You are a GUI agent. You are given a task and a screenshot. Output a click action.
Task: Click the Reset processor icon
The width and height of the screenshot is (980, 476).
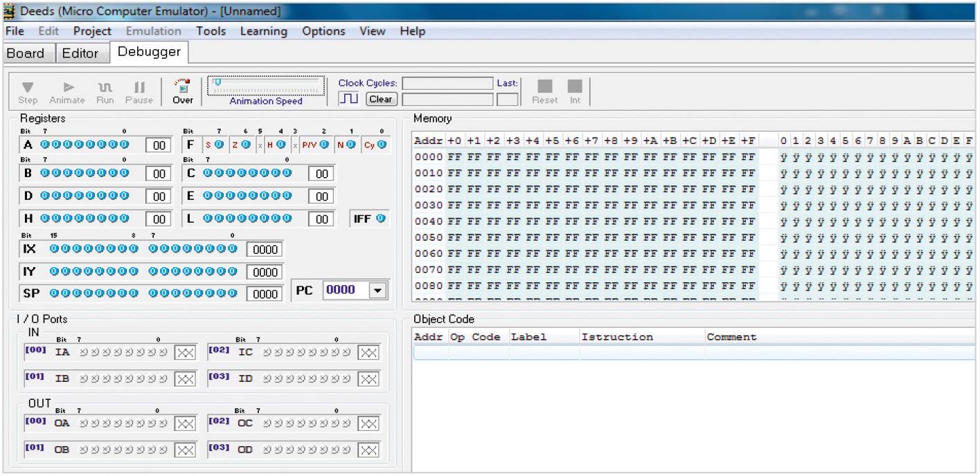click(545, 86)
